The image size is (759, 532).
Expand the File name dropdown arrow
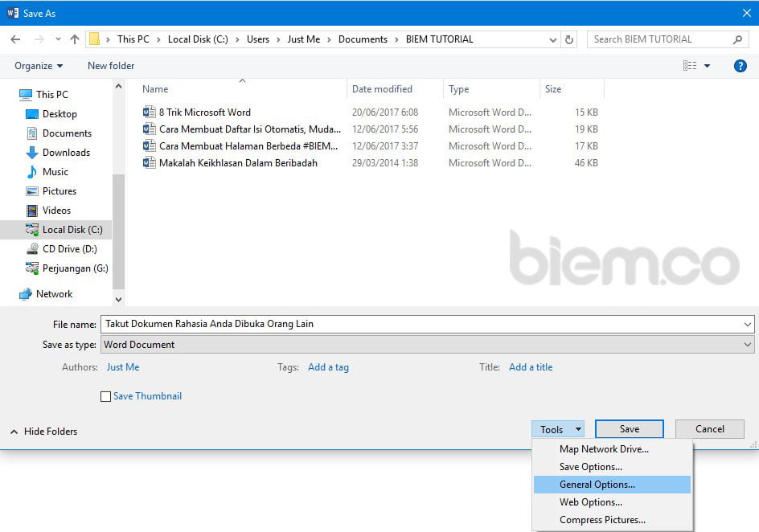tap(748, 324)
